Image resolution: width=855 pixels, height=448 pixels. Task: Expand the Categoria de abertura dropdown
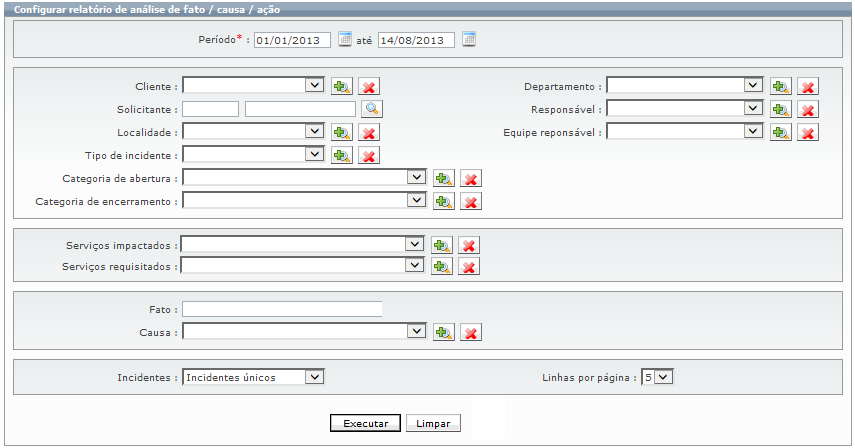coord(304,177)
